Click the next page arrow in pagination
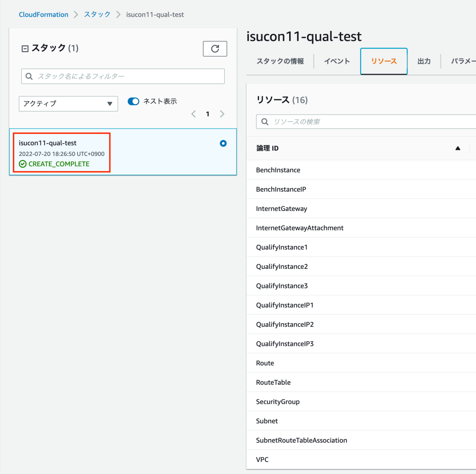Image resolution: width=476 pixels, height=474 pixels. (x=222, y=114)
